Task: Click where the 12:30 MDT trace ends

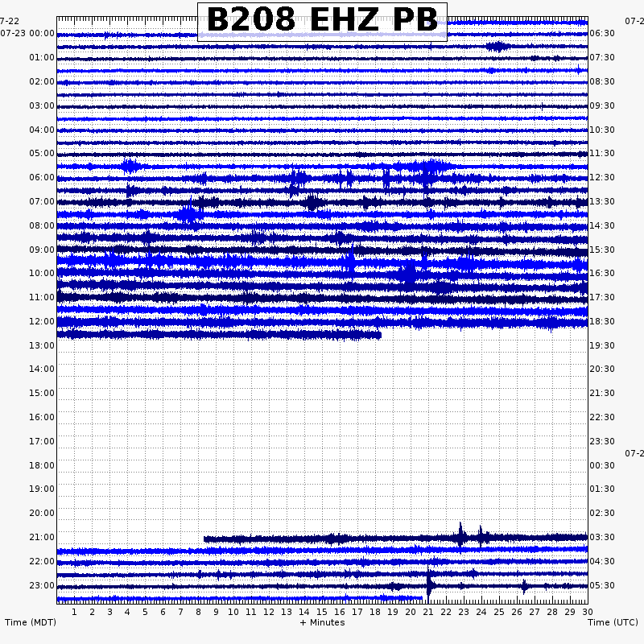Action: [x=381, y=336]
